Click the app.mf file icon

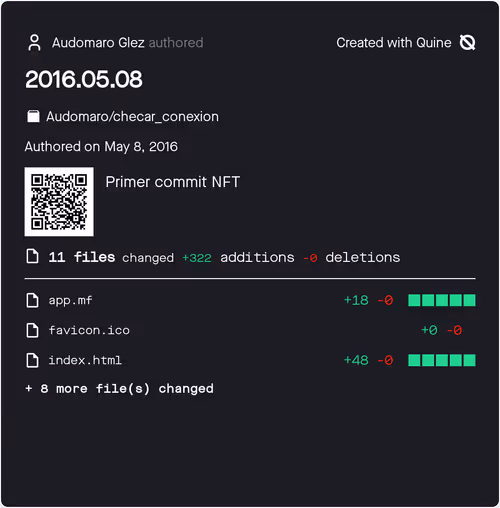coord(32,300)
